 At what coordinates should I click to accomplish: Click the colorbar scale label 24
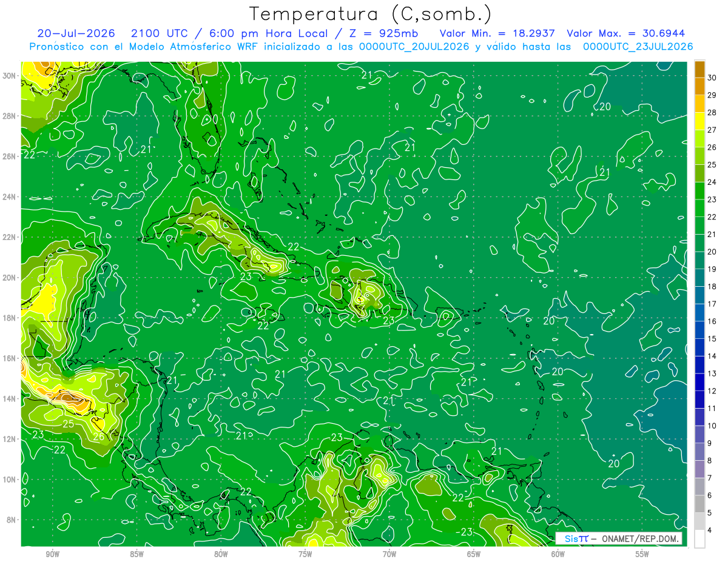click(x=712, y=182)
